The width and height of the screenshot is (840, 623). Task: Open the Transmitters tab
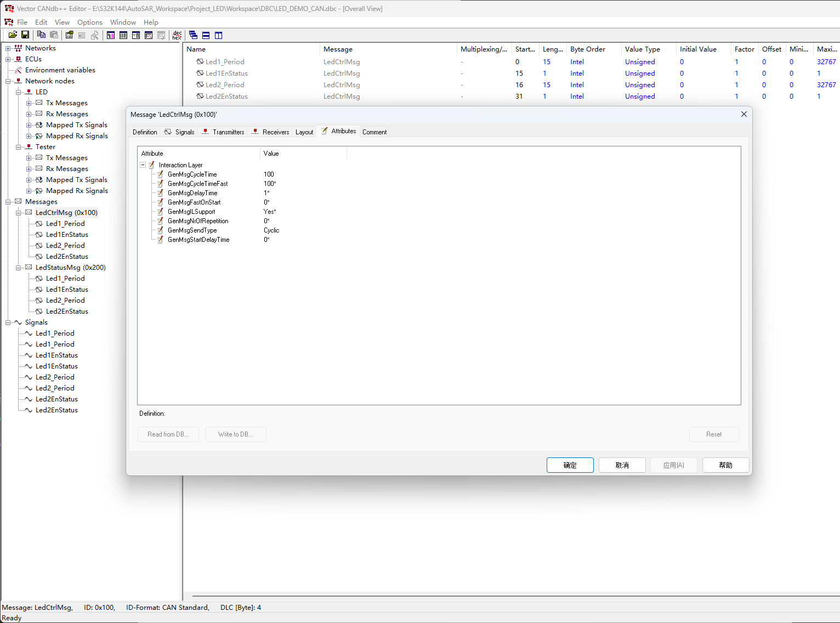223,132
